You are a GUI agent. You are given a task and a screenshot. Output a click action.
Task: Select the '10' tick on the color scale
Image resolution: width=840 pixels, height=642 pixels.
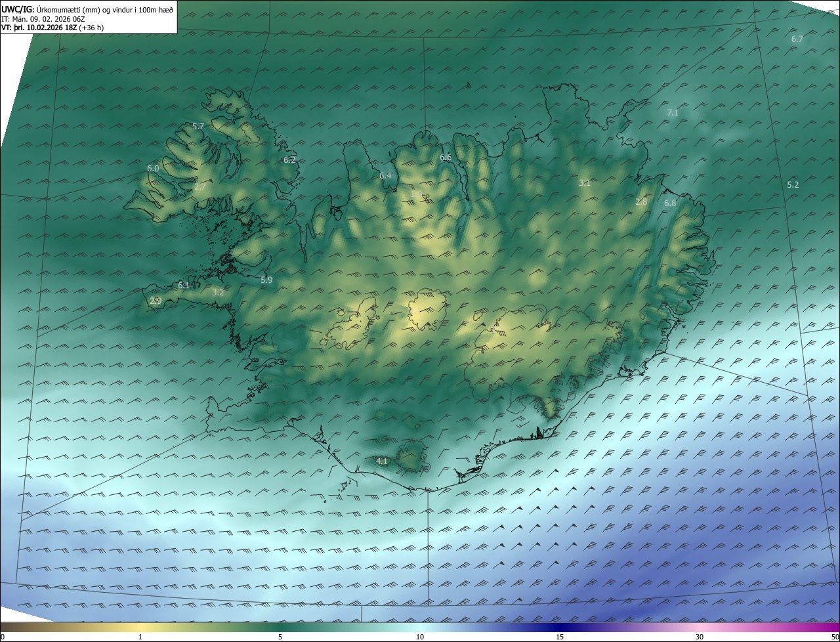click(420, 637)
